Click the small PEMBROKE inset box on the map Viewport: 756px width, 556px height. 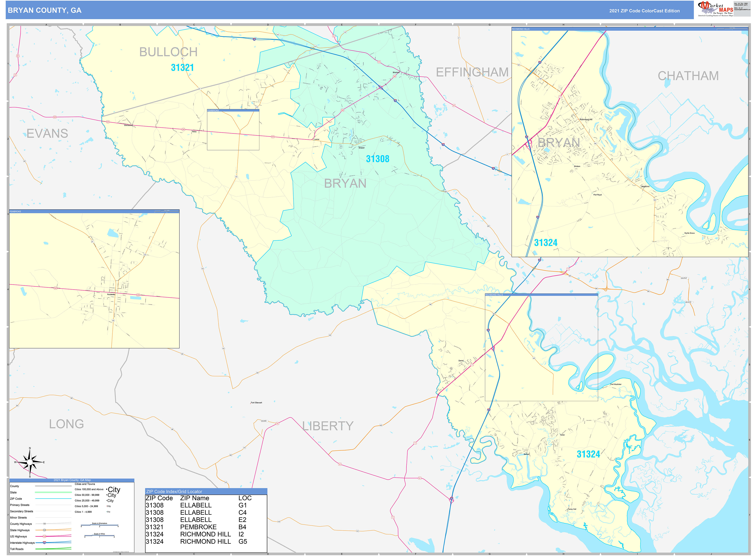point(233,130)
